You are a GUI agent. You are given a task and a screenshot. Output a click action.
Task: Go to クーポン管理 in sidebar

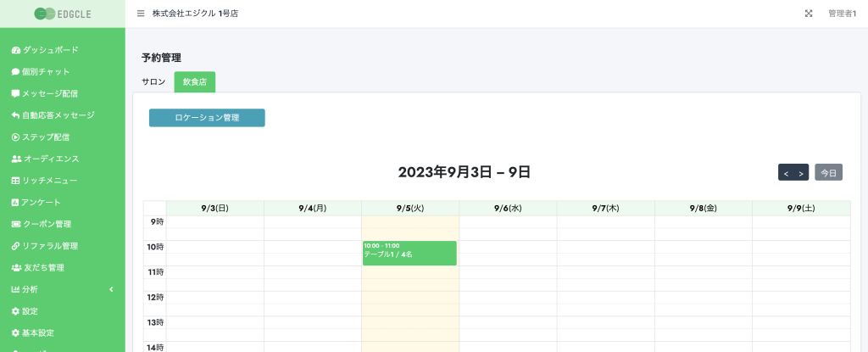[x=41, y=224]
